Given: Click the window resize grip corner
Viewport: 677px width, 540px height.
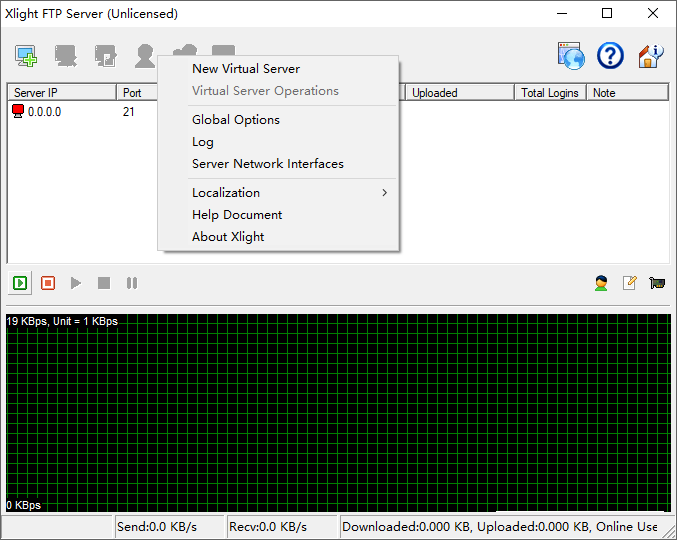Looking at the screenshot, I should 669,532.
